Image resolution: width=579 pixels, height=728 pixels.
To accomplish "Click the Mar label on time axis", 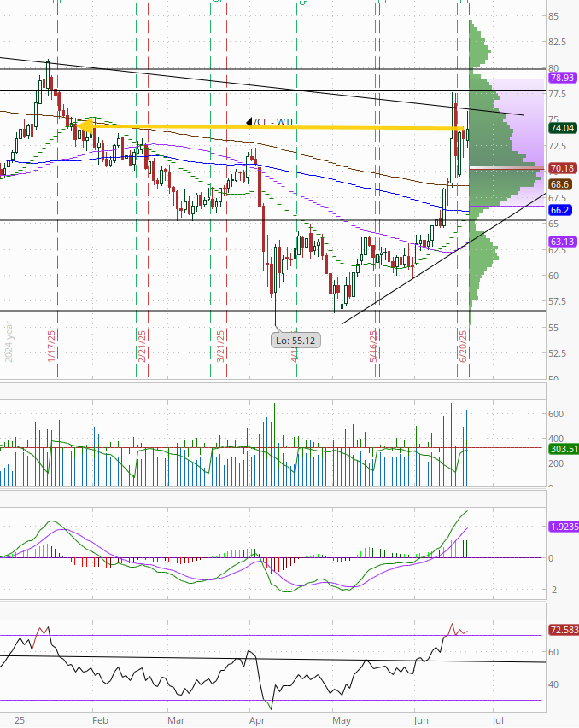I will point(176,720).
